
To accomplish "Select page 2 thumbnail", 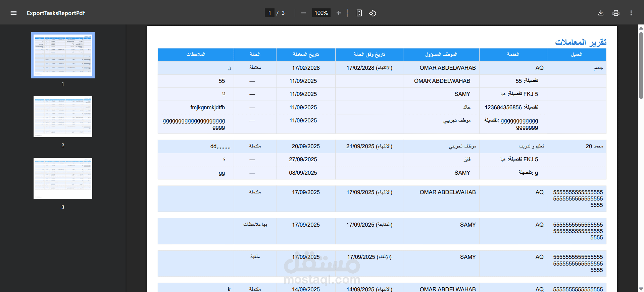I will click(x=63, y=117).
